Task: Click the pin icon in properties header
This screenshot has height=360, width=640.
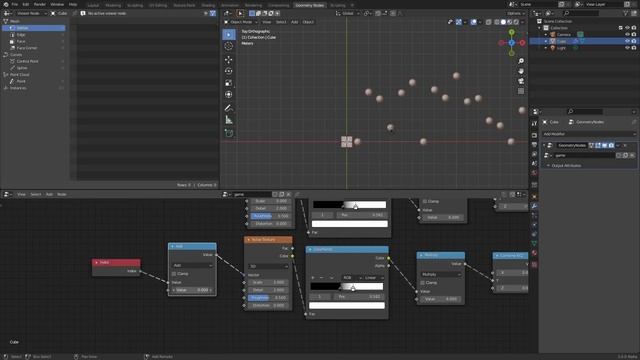Action: coord(634,122)
